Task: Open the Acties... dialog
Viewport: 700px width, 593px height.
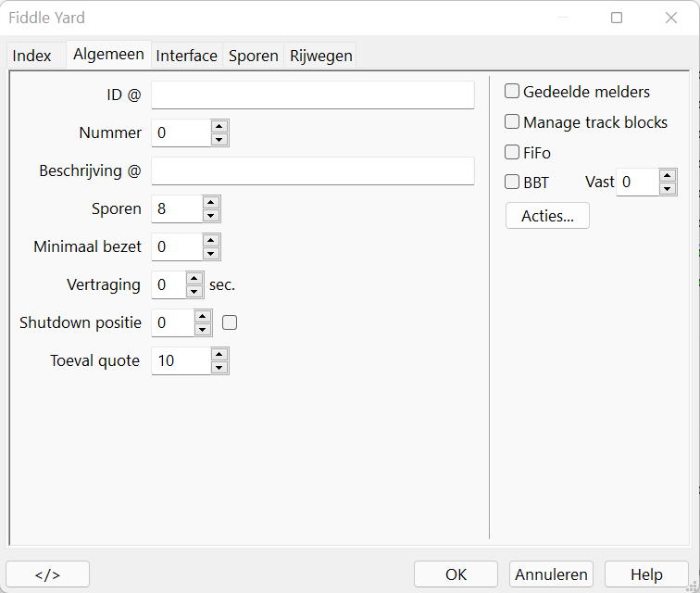Action: pyautogui.click(x=547, y=216)
